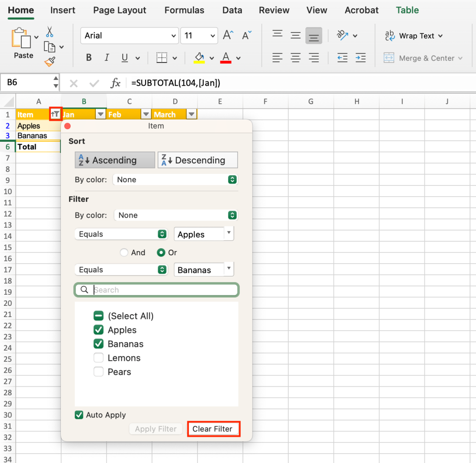Click the Cut scissors icon
Screen dimensions: 476x463
[49, 32]
